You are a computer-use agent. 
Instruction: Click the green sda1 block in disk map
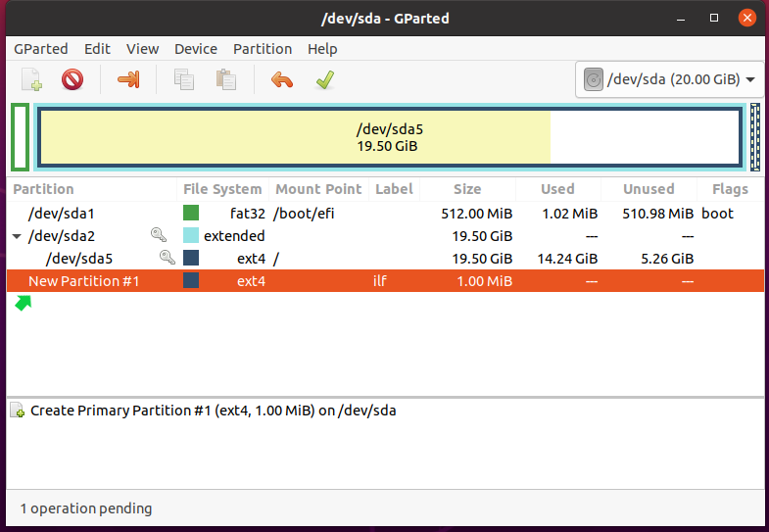coord(21,137)
